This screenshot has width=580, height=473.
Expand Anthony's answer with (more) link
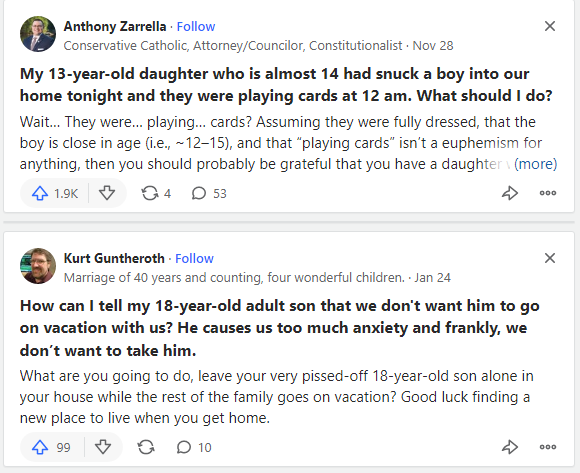pos(535,164)
